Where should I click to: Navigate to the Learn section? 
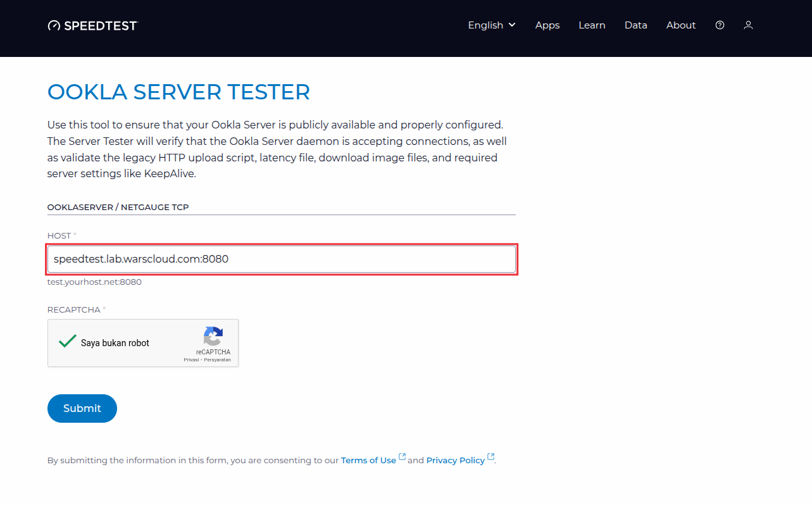(x=591, y=25)
